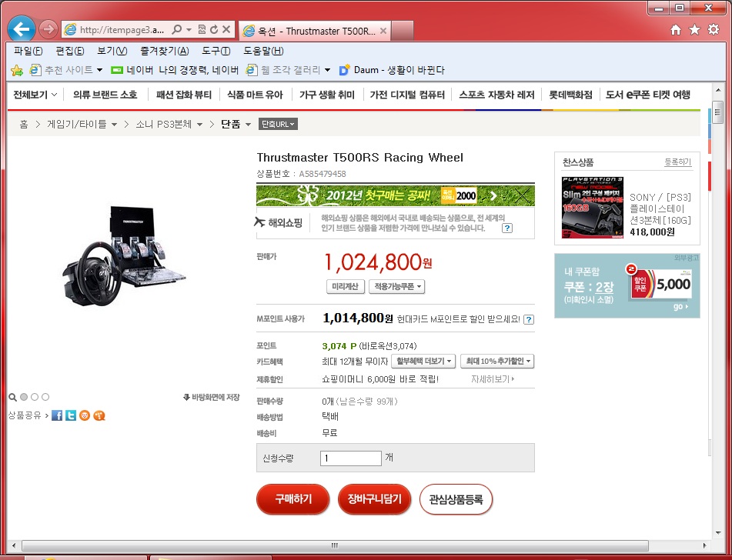Image resolution: width=732 pixels, height=560 pixels.
Task: Click the 장바구니담기 add to cart button
Action: point(374,499)
